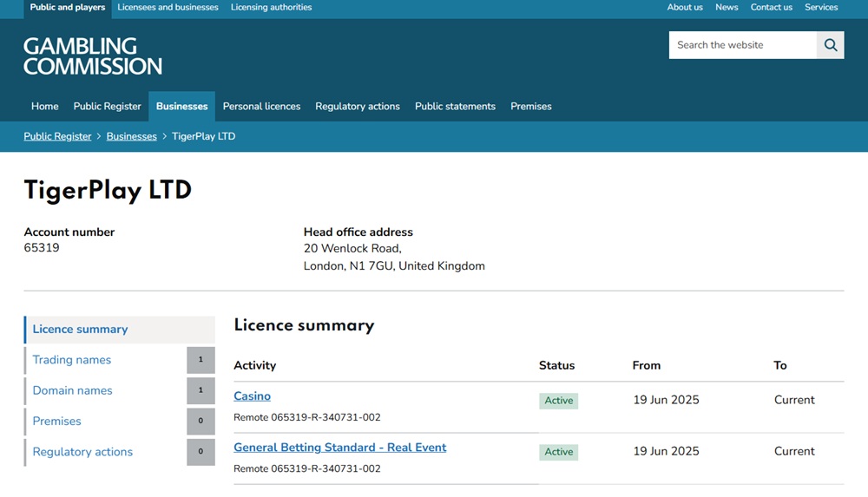Image resolution: width=868 pixels, height=497 pixels.
Task: Follow the Businesses breadcrumb link
Action: pyautogui.click(x=132, y=136)
